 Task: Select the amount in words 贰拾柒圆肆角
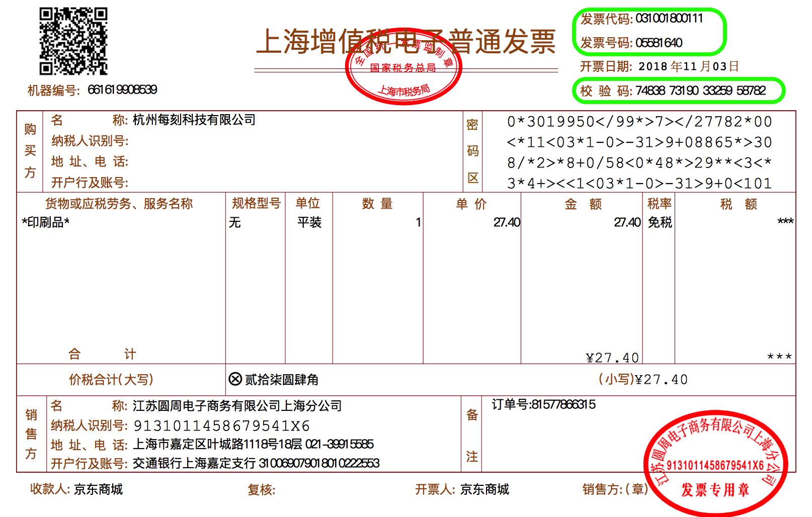(282, 380)
